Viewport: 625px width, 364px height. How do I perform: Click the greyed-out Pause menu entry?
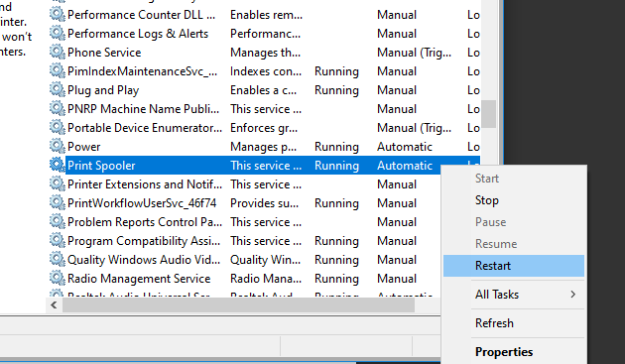(514, 222)
